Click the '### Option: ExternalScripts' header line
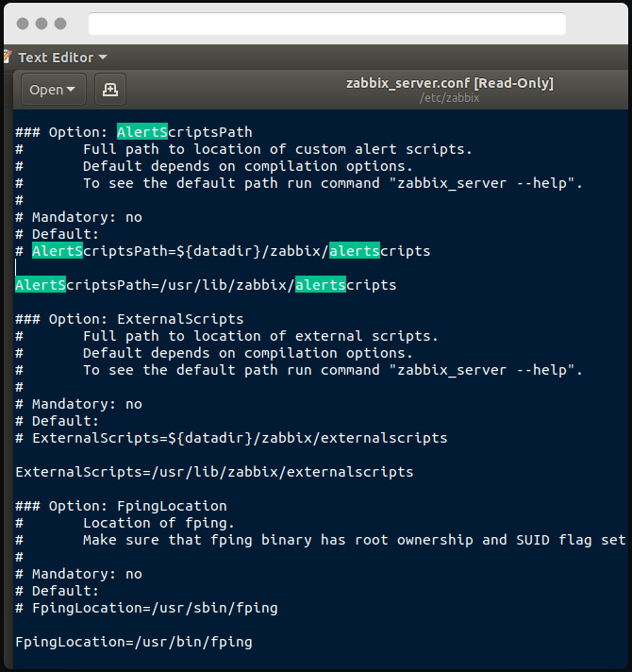The height and width of the screenshot is (672, 632). [129, 319]
